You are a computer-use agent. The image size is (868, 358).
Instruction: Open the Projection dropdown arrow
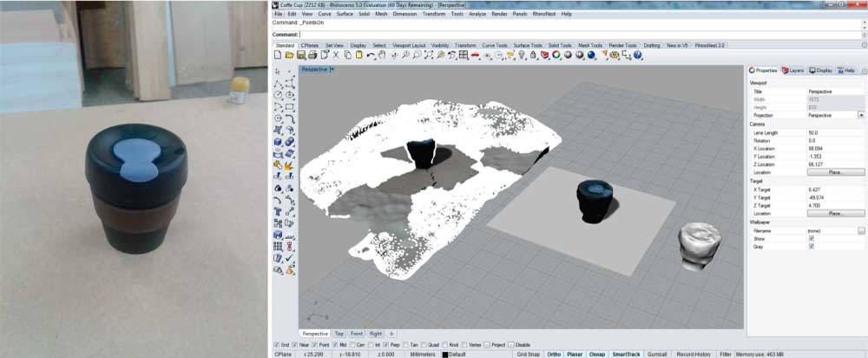coord(861,116)
